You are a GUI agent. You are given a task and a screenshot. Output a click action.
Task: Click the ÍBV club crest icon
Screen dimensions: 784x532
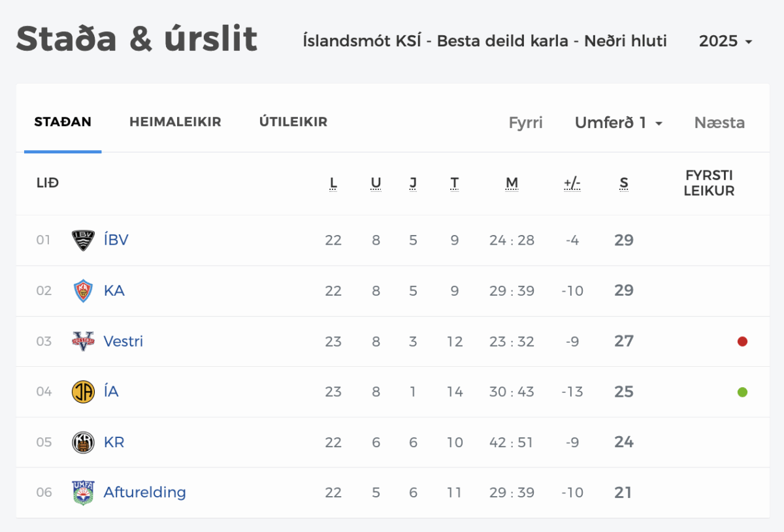tap(83, 240)
